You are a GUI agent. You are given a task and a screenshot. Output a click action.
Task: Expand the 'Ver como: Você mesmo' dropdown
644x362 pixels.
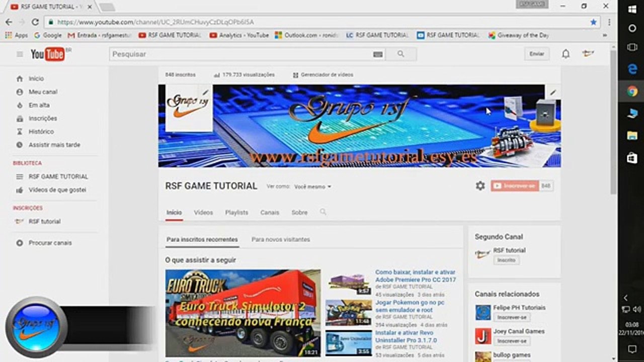(x=312, y=187)
